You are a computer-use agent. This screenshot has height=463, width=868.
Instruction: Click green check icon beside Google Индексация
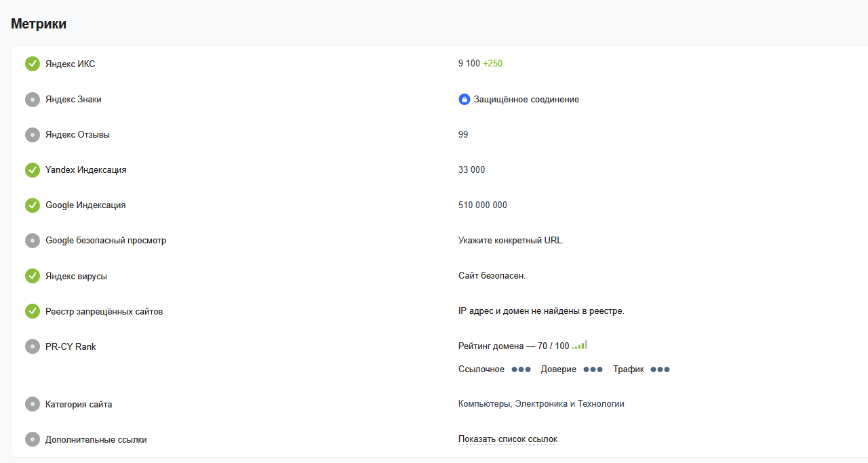[33, 205]
